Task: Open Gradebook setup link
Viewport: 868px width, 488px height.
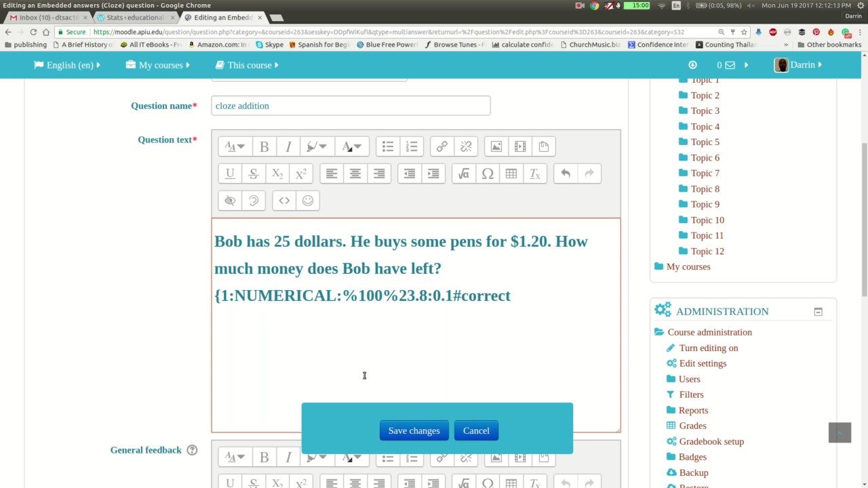Action: 711,441
